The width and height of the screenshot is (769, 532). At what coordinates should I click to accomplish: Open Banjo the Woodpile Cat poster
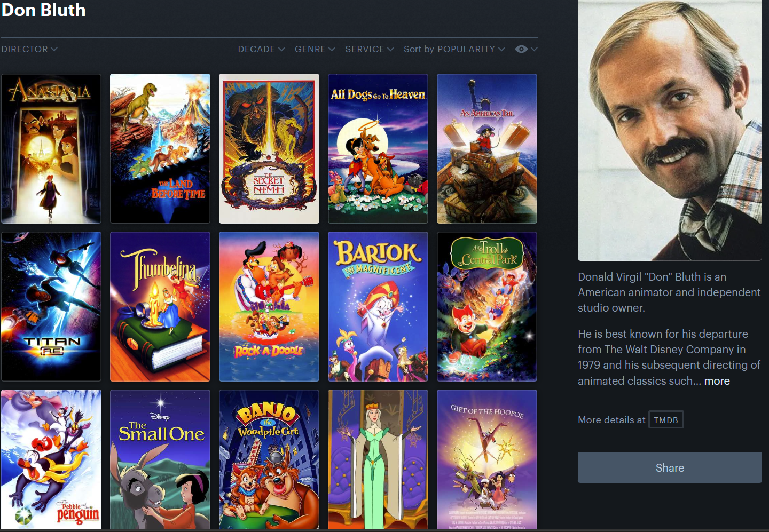[x=269, y=459]
